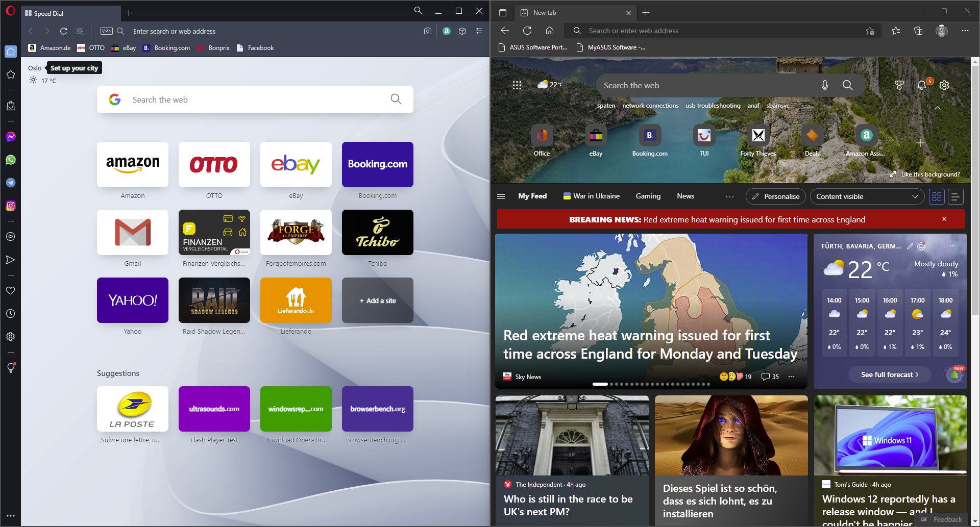Click Opera Google search box

coord(255,99)
